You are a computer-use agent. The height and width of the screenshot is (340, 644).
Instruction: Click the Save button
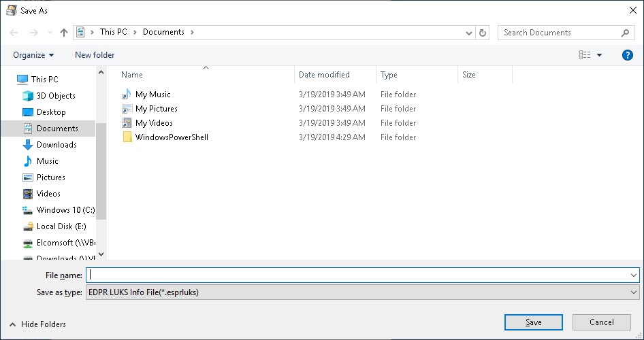(533, 322)
